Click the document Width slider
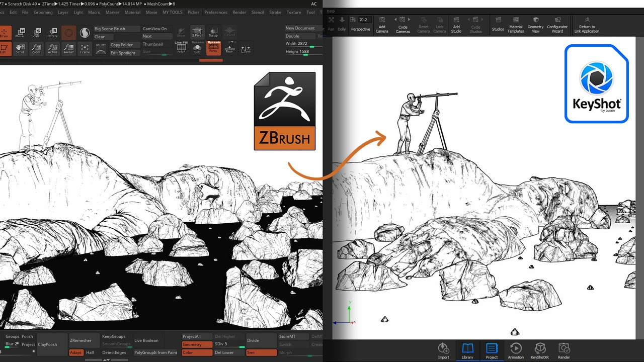The height and width of the screenshot is (362, 644). tap(303, 44)
